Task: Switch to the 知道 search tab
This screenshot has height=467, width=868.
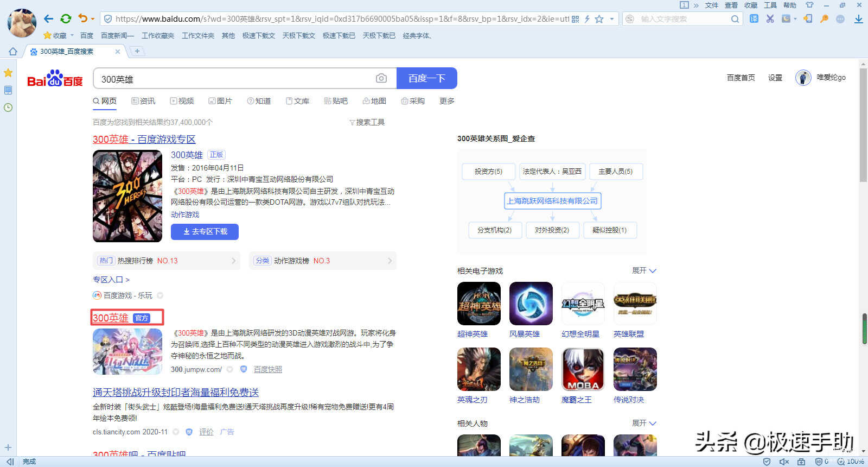Action: [x=259, y=101]
